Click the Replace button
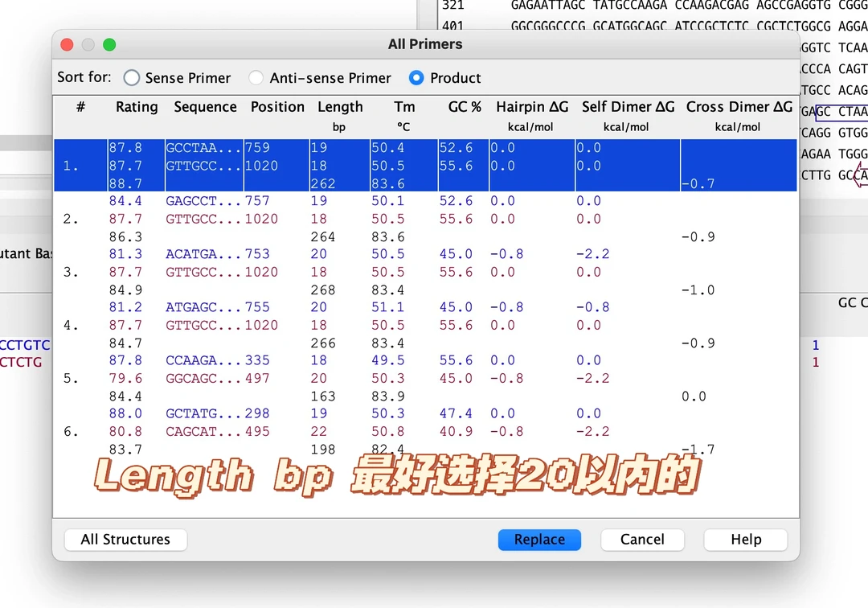Screen dimensions: 868x608 tap(539, 540)
